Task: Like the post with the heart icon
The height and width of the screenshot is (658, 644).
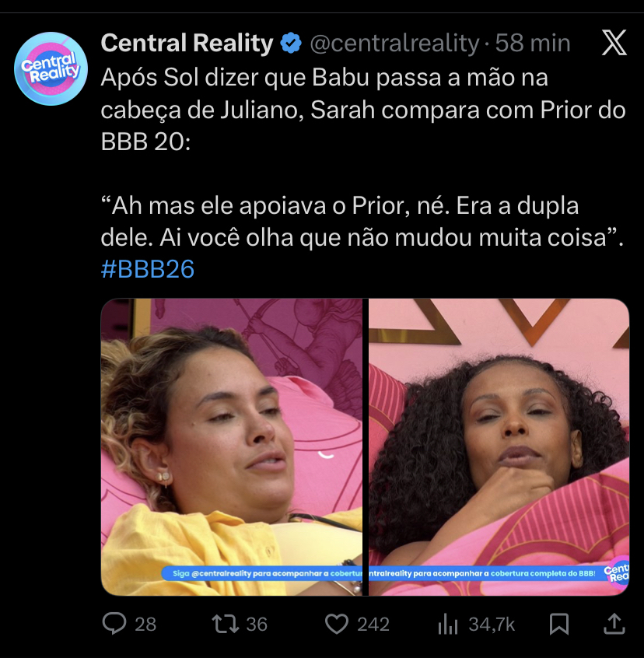Action: click(x=337, y=624)
